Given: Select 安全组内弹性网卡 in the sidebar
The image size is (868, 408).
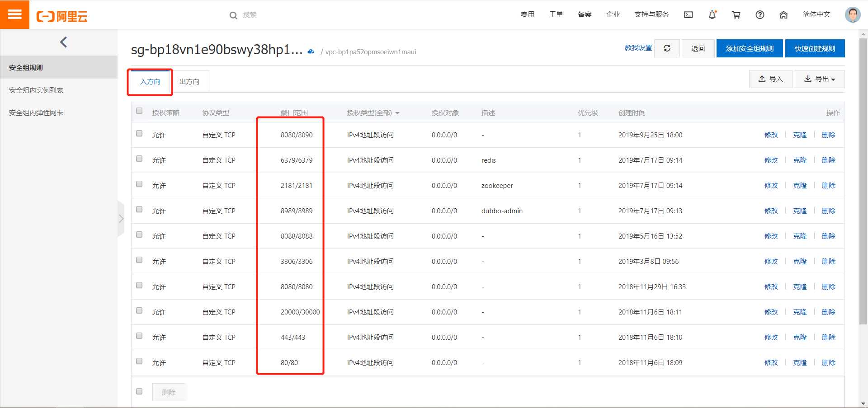Looking at the screenshot, I should coord(59,113).
